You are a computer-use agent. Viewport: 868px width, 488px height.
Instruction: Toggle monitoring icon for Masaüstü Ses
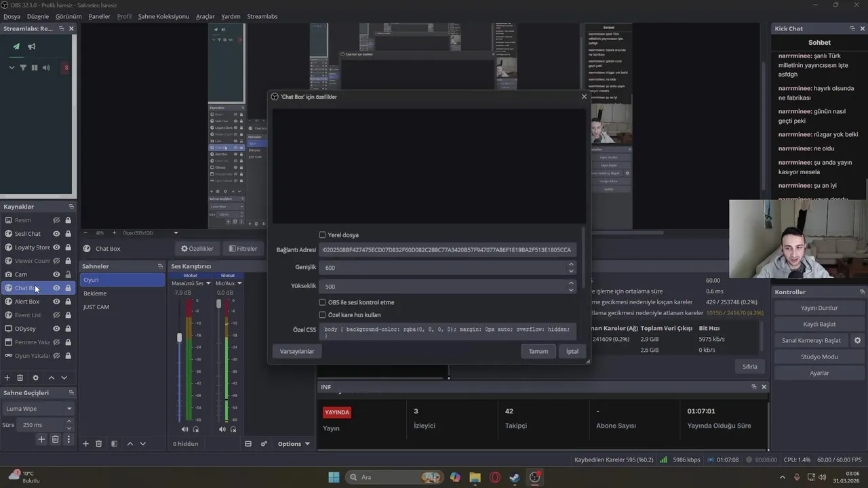(196, 429)
